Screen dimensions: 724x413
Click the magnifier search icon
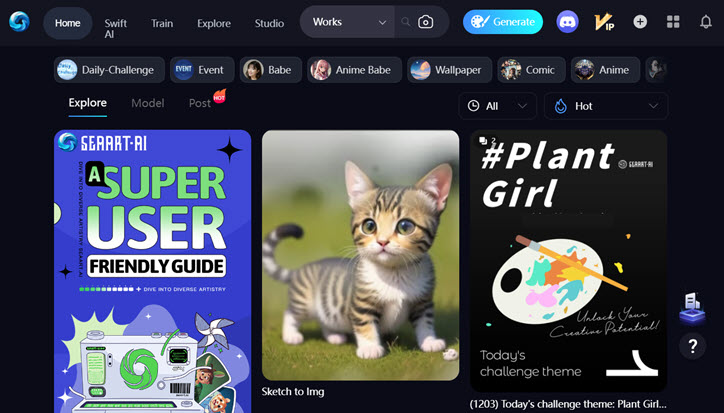pyautogui.click(x=405, y=22)
